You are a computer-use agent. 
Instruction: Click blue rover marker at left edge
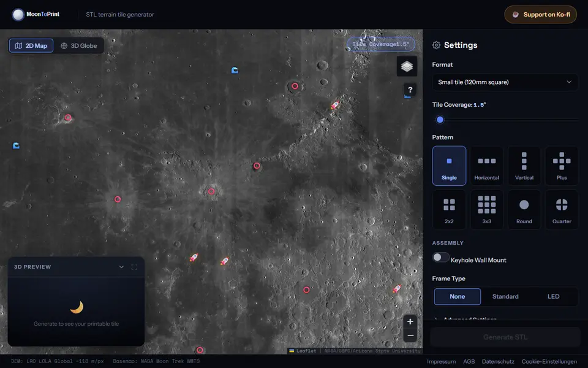(16, 145)
